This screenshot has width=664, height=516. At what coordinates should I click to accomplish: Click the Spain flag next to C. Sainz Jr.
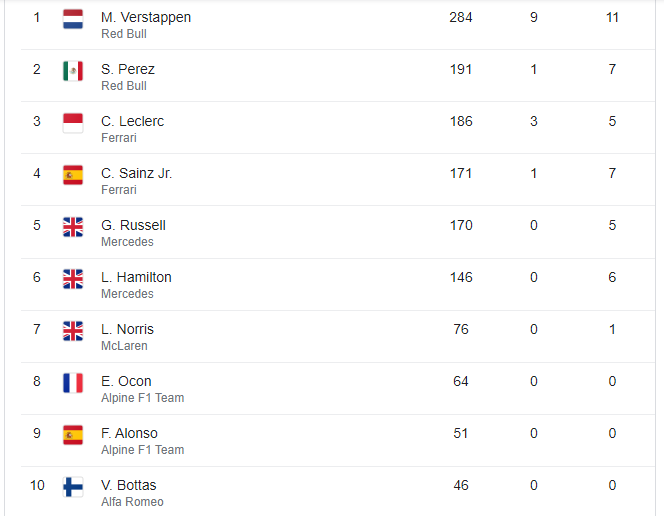(73, 175)
